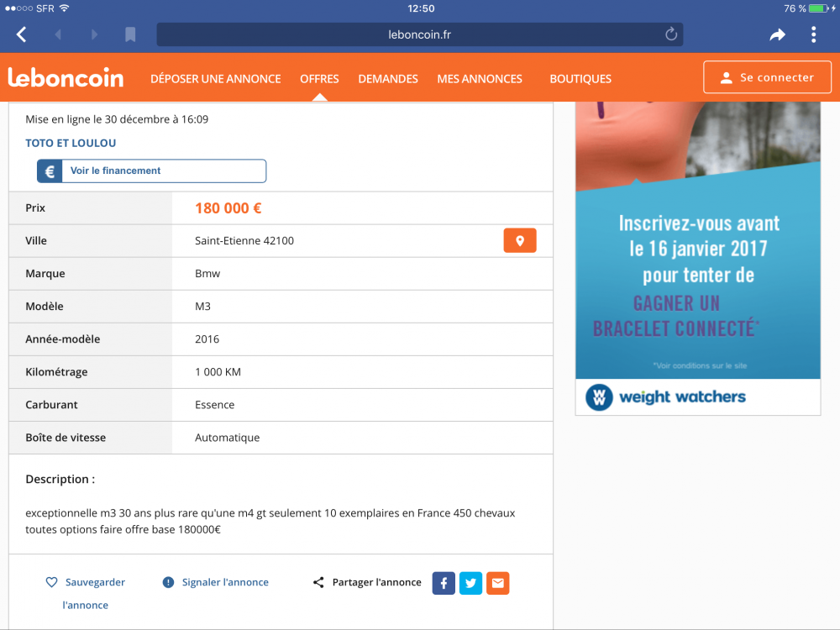Tap the battery status indicator

click(818, 8)
